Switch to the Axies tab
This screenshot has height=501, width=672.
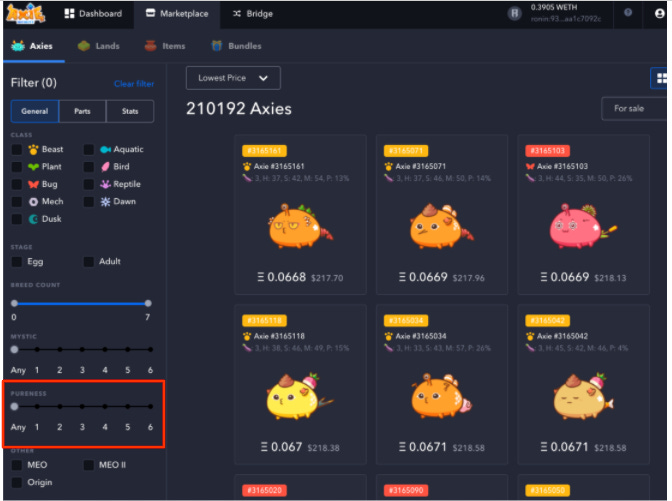tap(32, 46)
